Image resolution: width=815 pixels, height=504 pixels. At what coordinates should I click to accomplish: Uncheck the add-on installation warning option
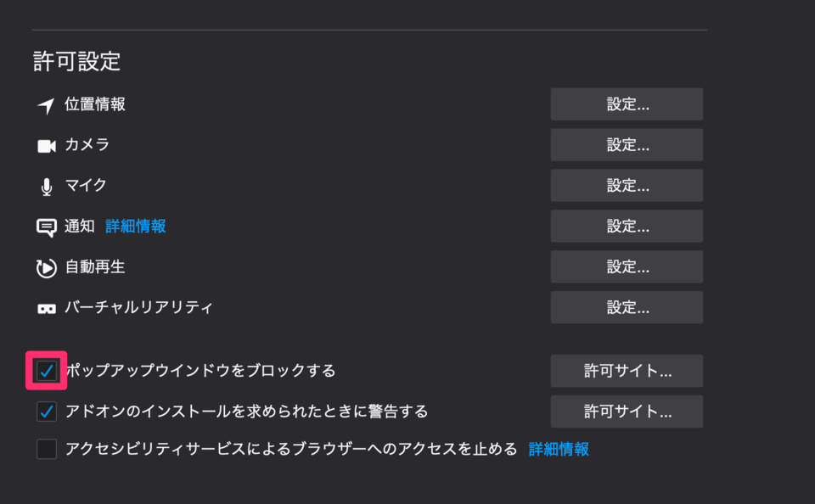(x=47, y=412)
